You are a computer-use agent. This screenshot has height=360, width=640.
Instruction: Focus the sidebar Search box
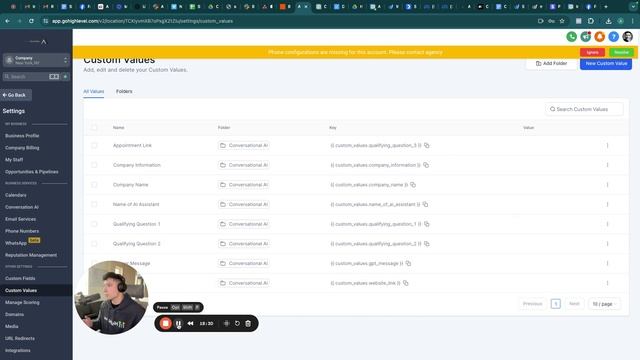click(26, 76)
